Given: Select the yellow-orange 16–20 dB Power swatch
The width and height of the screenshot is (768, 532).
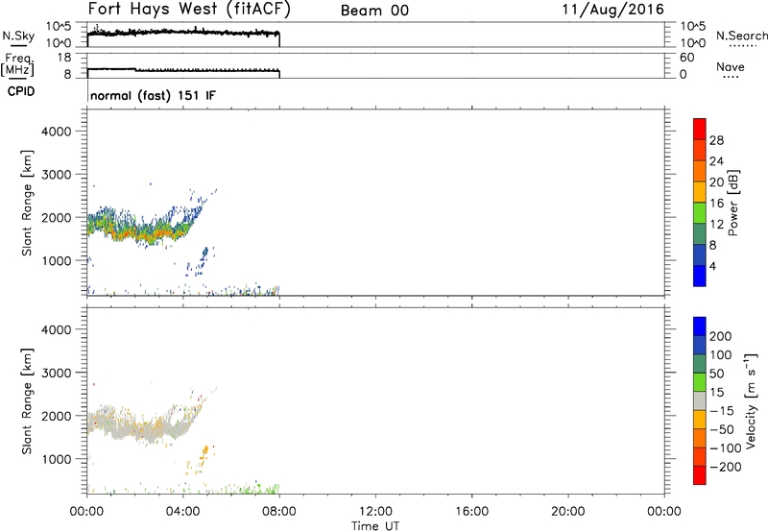Looking at the screenshot, I should [700, 191].
